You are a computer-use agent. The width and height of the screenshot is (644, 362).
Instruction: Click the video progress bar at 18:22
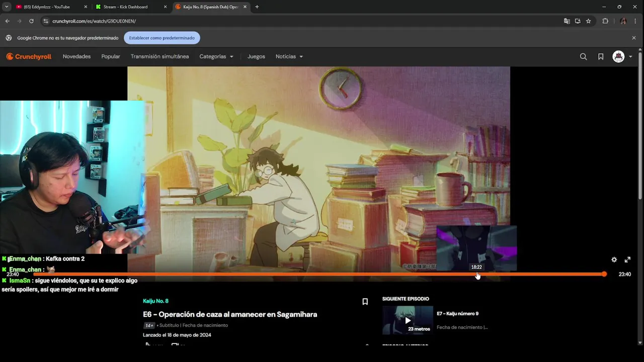click(x=476, y=274)
